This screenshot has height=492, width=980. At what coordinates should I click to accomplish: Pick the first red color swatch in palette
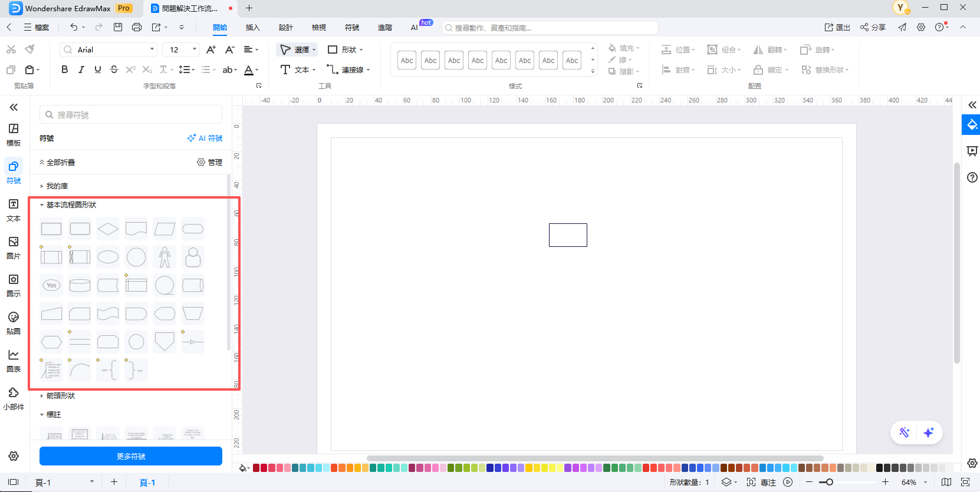[x=256, y=468]
